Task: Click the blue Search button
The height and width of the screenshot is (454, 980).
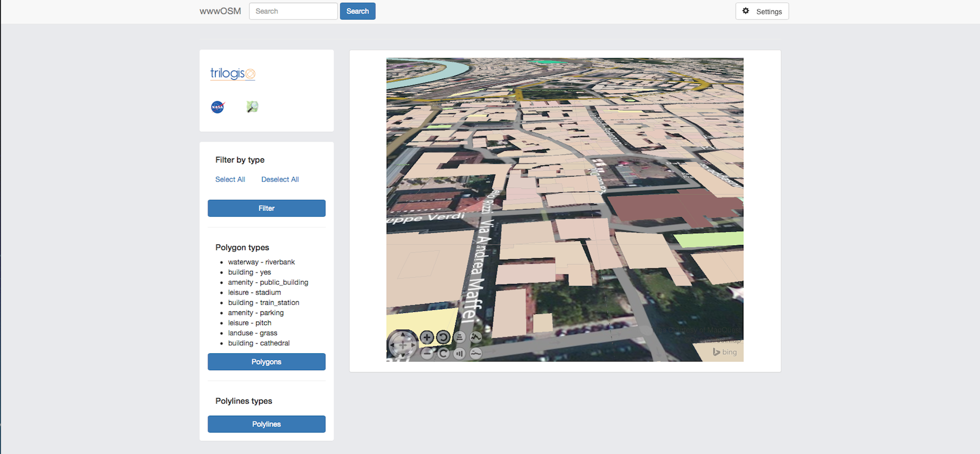Action: 358,11
